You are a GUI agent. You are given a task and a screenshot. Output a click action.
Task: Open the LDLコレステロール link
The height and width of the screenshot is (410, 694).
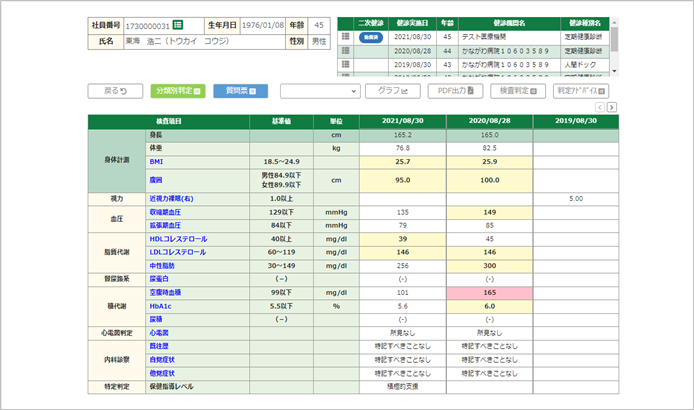[177, 252]
